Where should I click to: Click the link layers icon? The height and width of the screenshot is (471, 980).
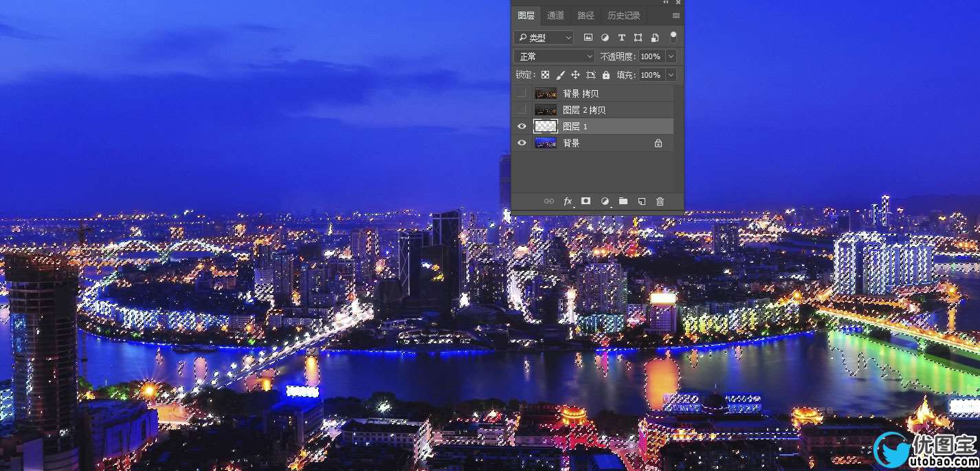[548, 201]
